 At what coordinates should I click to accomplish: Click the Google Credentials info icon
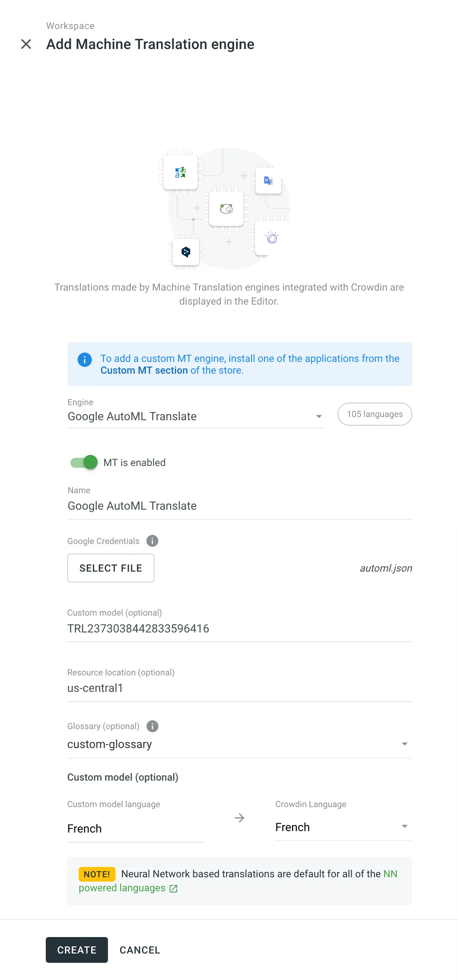click(x=152, y=540)
